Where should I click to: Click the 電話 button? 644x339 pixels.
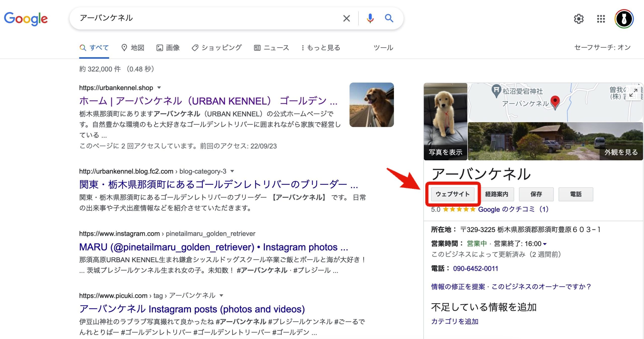(x=576, y=194)
